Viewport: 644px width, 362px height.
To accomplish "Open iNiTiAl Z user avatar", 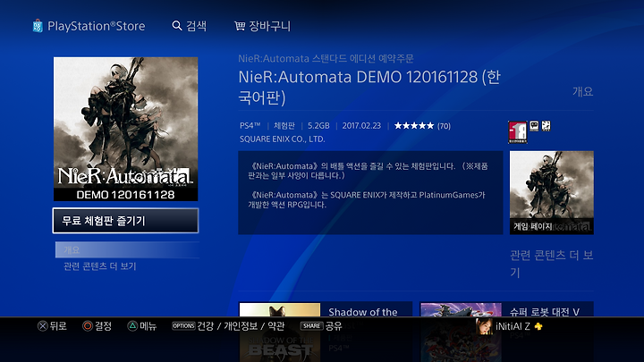I will point(484,326).
